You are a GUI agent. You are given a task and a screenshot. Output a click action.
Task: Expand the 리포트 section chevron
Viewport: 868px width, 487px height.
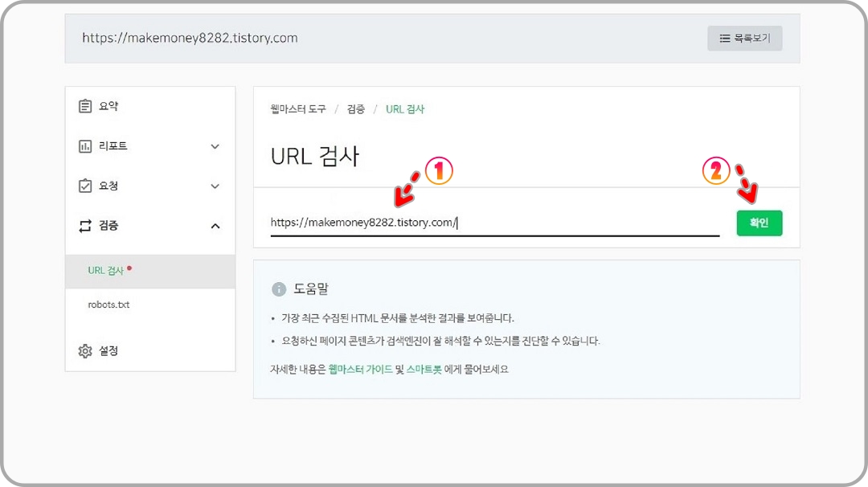pyautogui.click(x=215, y=146)
